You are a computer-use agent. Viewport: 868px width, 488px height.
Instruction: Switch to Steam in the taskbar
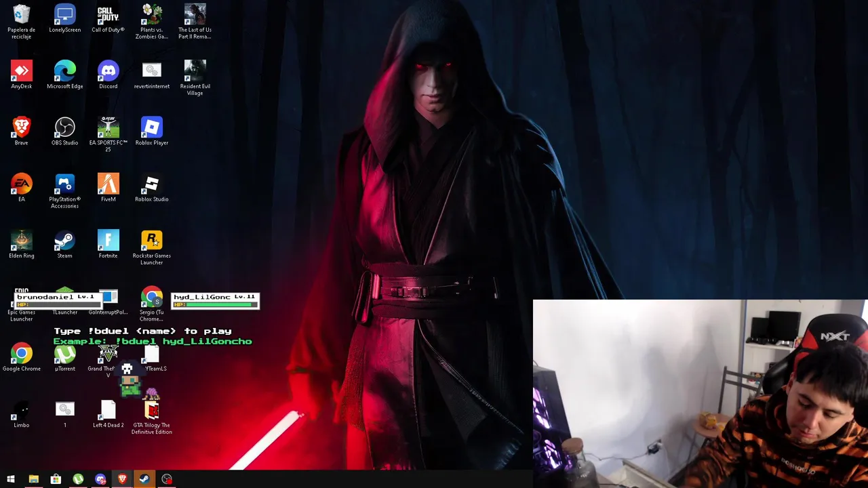coord(144,479)
